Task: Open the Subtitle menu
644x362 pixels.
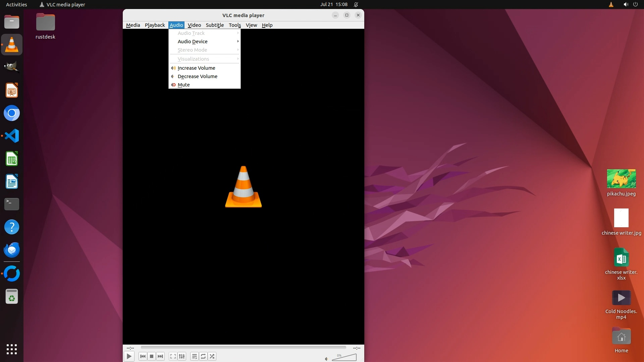Action: coord(215,25)
